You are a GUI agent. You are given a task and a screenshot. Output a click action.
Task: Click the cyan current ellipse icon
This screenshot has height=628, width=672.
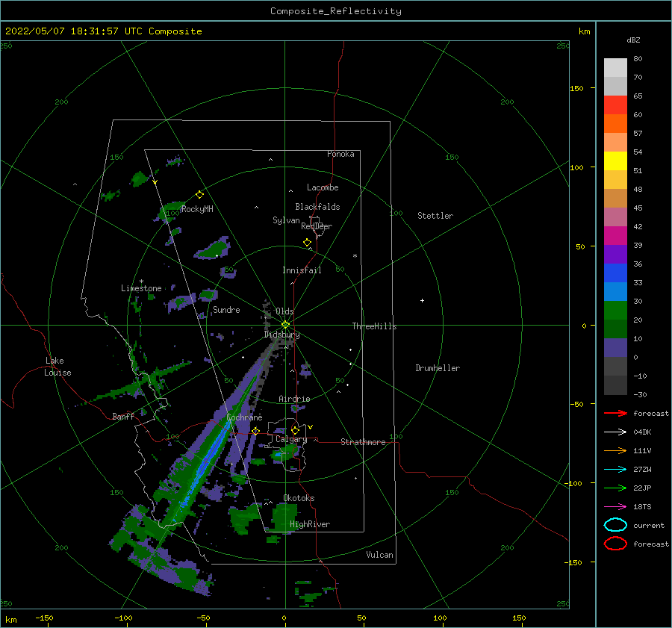coord(615,525)
